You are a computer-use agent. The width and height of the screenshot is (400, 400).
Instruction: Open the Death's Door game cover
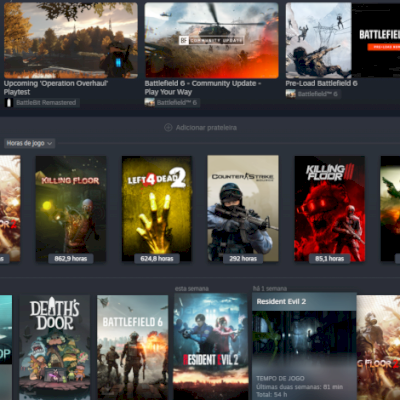click(x=55, y=347)
